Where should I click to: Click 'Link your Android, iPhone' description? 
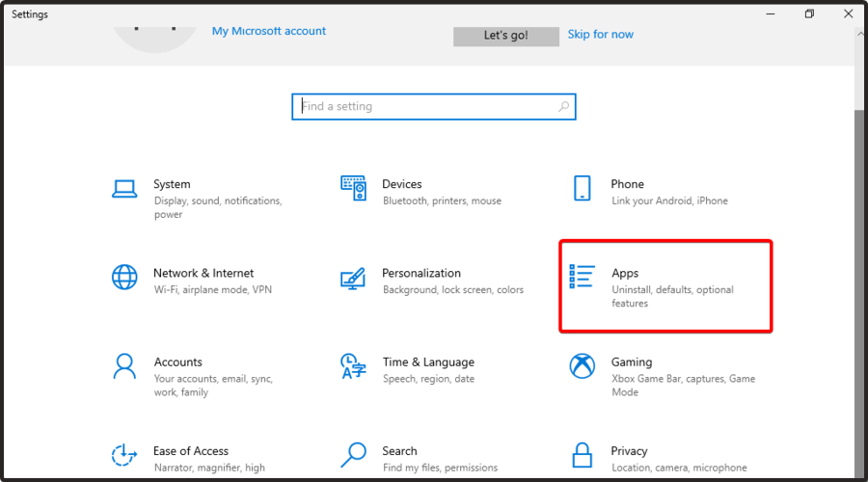tap(670, 201)
